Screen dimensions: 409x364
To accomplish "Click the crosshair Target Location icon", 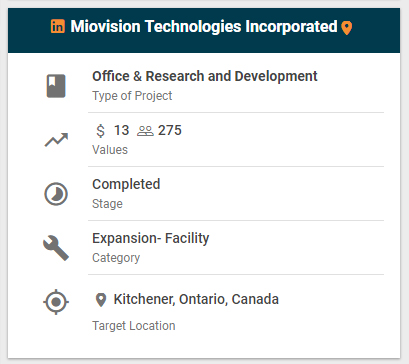I will [56, 302].
